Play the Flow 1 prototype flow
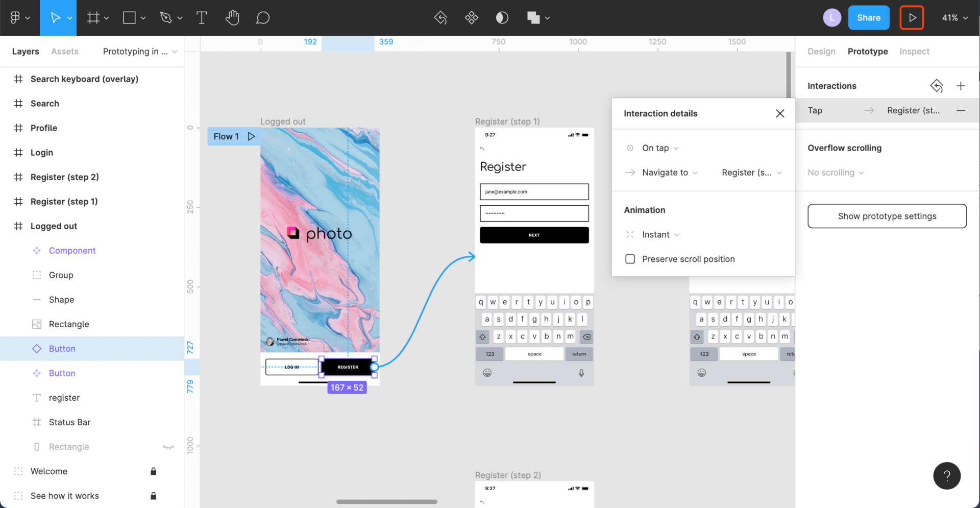This screenshot has height=508, width=980. [x=251, y=136]
